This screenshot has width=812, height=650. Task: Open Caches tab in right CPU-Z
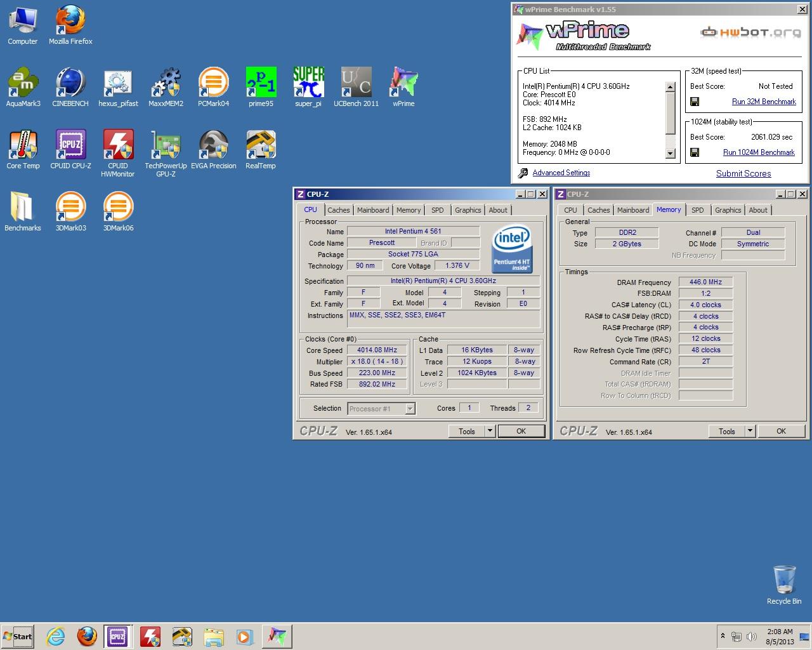pos(599,210)
